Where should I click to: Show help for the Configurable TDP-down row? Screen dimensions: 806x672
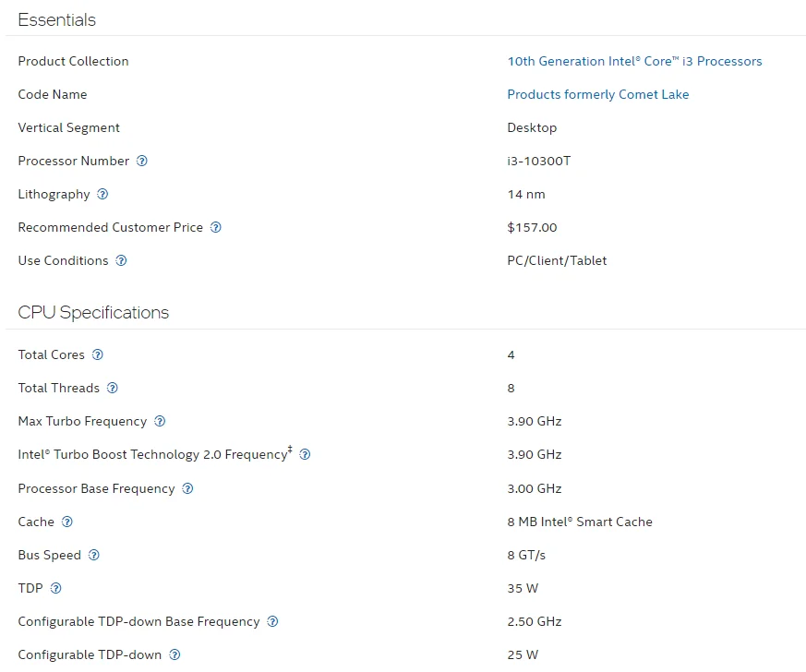pos(174,654)
